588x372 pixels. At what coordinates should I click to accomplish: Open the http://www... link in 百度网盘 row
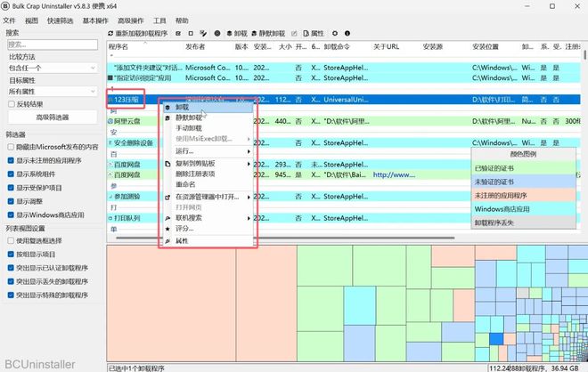tap(394, 174)
